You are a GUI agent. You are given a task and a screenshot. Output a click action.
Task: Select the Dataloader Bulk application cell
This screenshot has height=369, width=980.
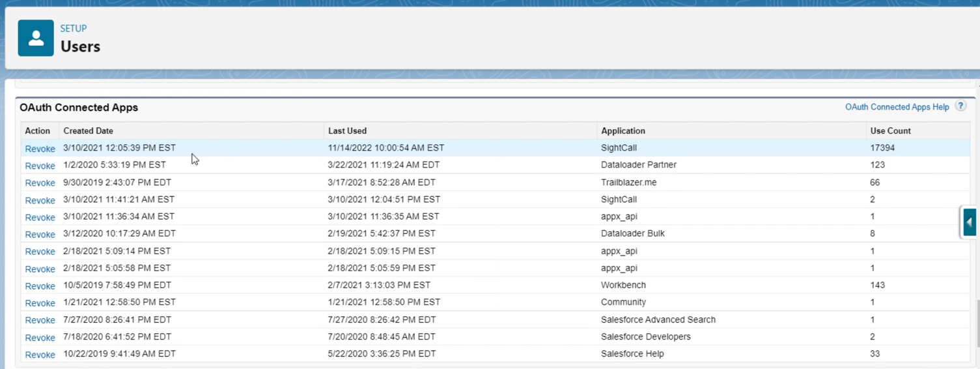click(x=633, y=233)
